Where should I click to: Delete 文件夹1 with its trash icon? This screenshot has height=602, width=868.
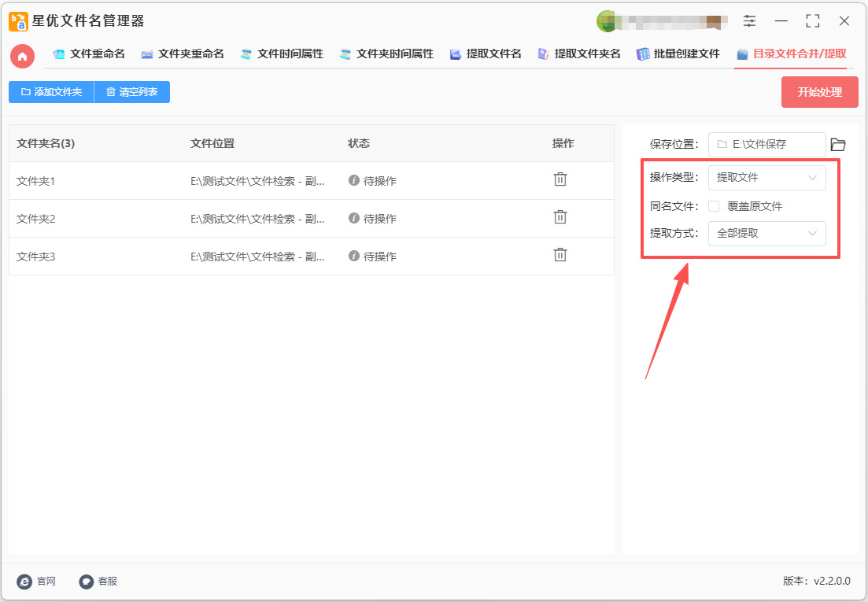pos(560,179)
